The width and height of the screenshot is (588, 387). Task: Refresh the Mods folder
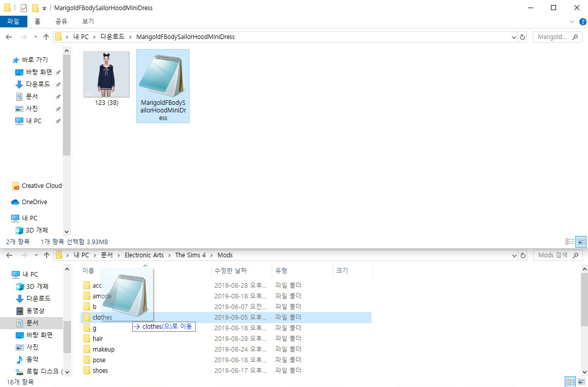click(523, 255)
